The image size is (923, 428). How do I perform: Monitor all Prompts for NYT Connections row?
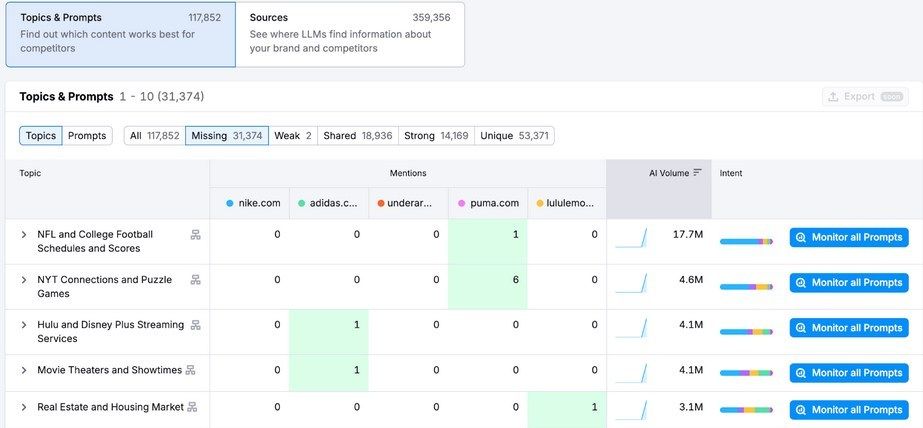coord(849,283)
